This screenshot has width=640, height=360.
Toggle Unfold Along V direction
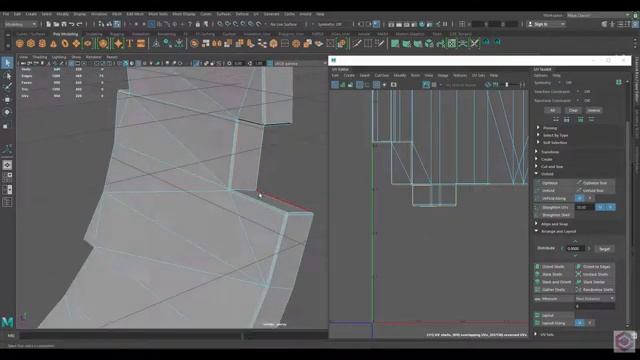(x=590, y=198)
